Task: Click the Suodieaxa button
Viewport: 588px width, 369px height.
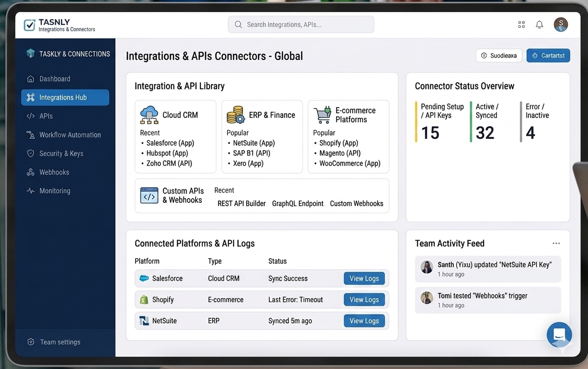Action: coord(499,56)
